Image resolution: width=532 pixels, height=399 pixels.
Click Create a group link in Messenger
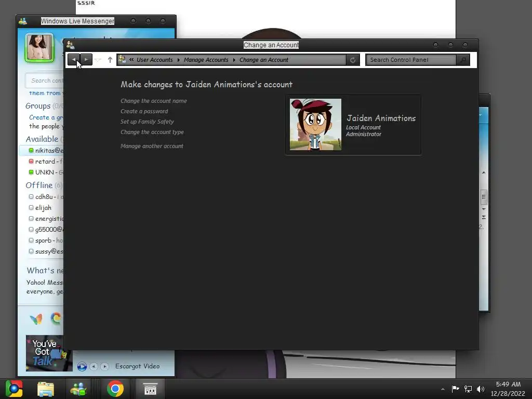coord(46,117)
